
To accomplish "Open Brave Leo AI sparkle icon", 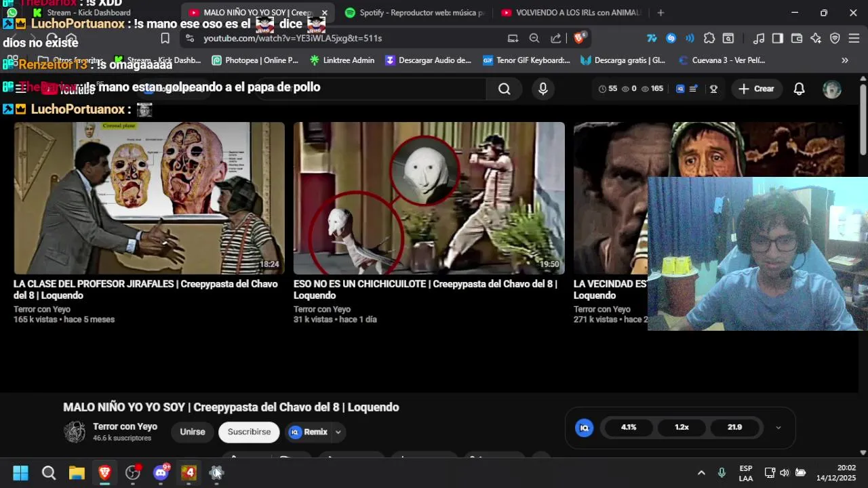I will coord(816,39).
